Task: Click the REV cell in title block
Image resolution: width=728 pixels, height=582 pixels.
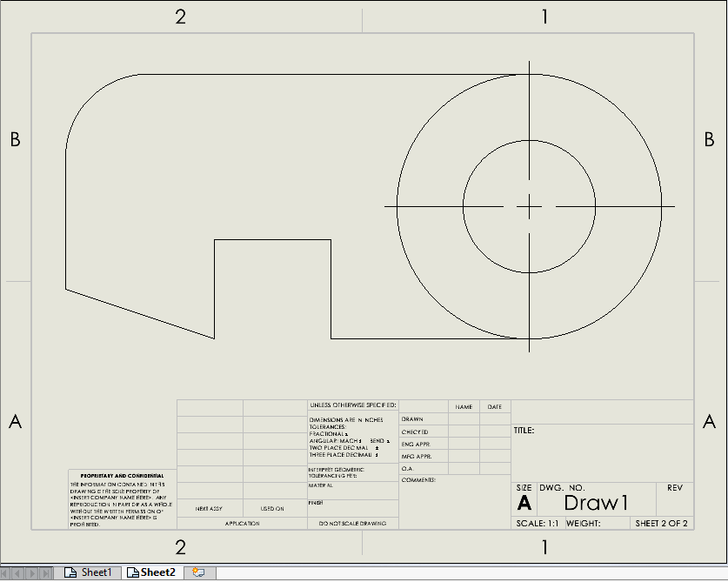Action: pyautogui.click(x=675, y=498)
